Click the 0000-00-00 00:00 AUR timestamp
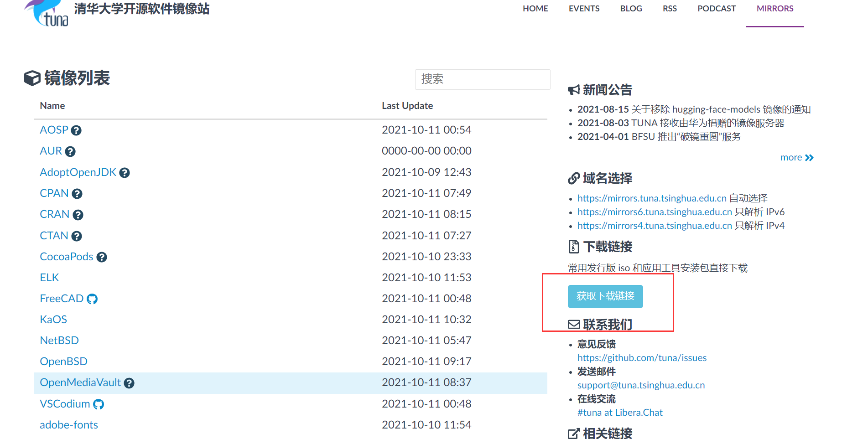 coord(426,151)
